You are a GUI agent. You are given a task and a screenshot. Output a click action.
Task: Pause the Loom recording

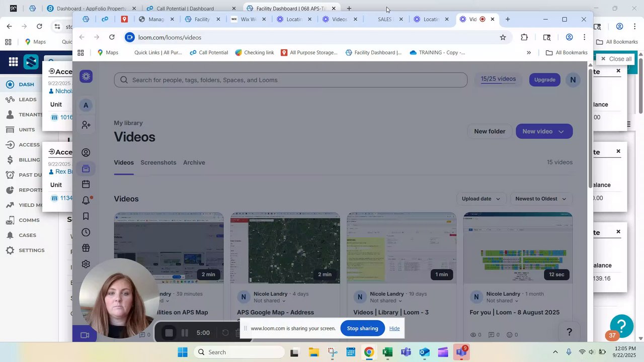point(185,333)
